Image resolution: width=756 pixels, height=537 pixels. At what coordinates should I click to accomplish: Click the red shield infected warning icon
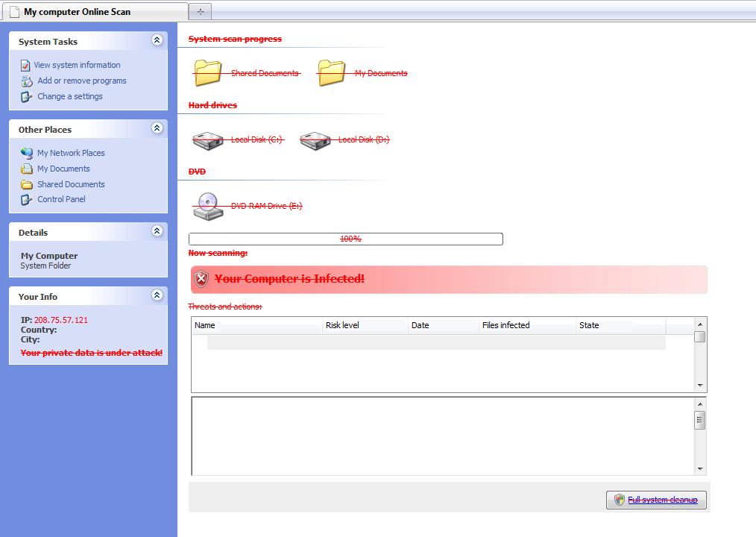[201, 279]
